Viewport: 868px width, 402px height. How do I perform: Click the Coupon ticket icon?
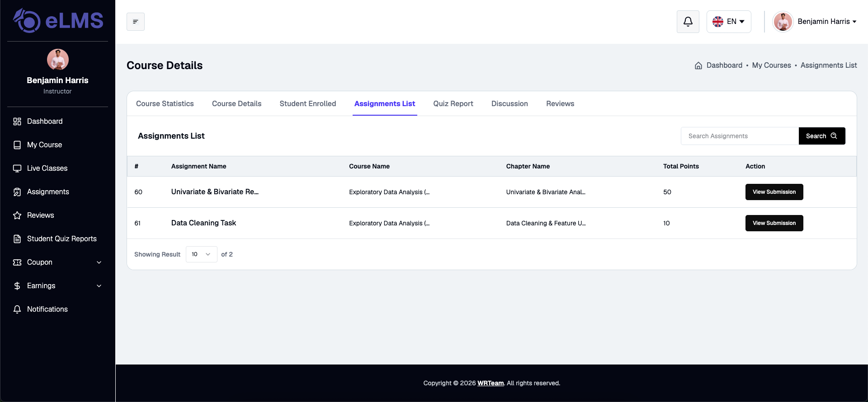tap(17, 262)
